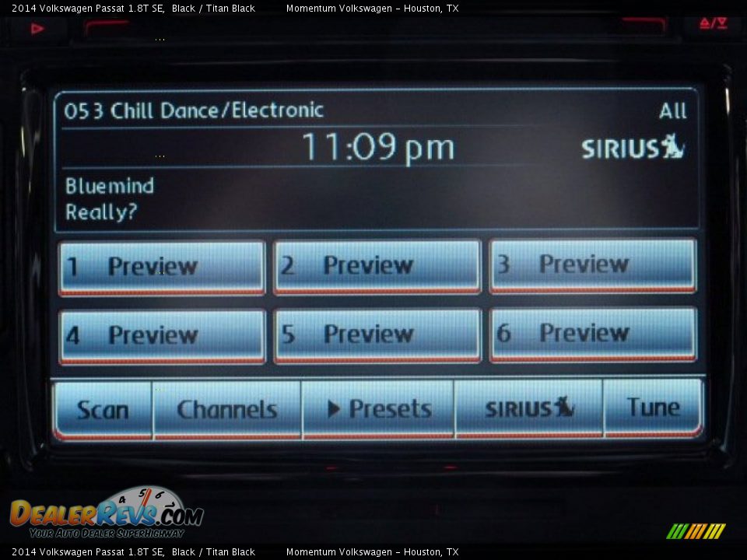
Task: Tap preset 4 Preview
Action: (x=162, y=336)
